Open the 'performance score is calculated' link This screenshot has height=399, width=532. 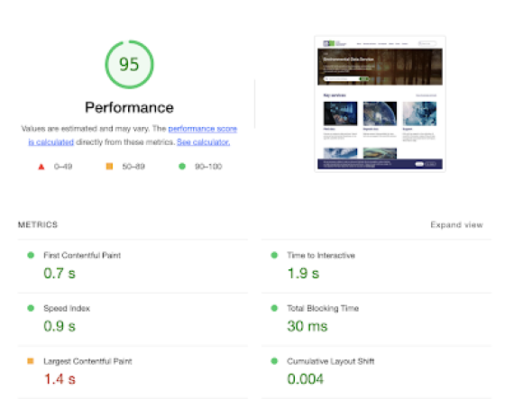tap(202, 129)
